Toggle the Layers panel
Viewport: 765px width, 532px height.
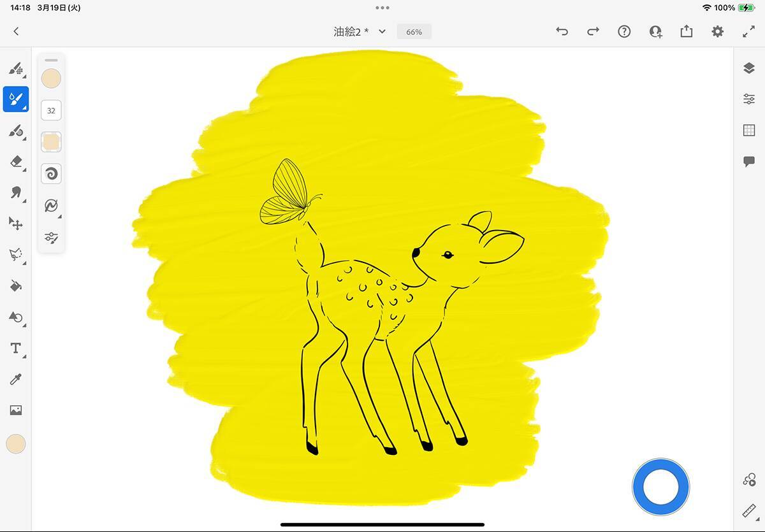[x=749, y=68]
